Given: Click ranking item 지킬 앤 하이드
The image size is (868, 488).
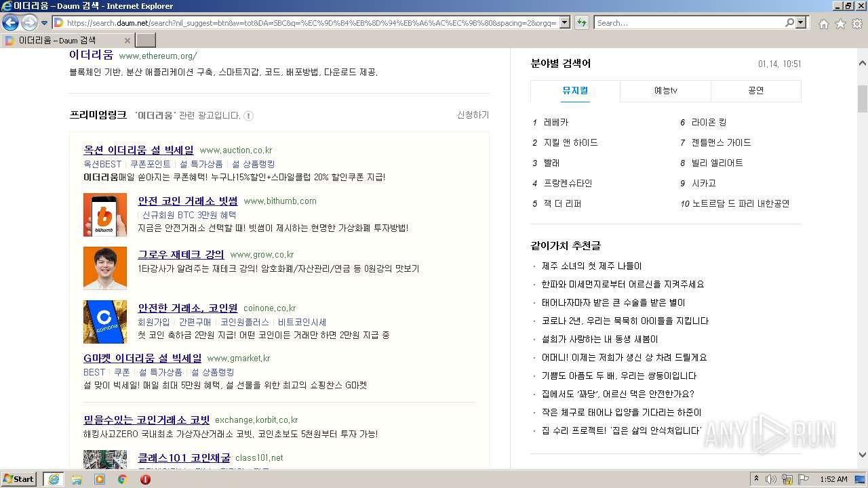Looking at the screenshot, I should pos(571,143).
